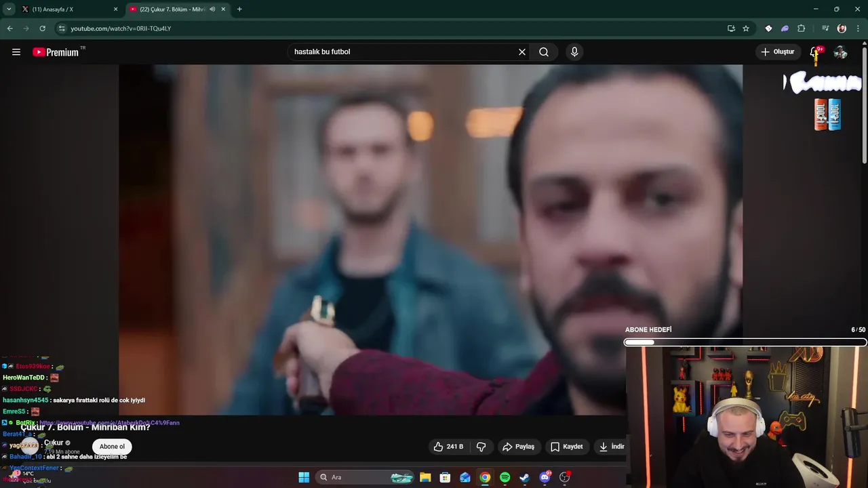The height and width of the screenshot is (488, 868).
Task: Mute the audio-playing tab via speaker icon
Action: (x=212, y=9)
